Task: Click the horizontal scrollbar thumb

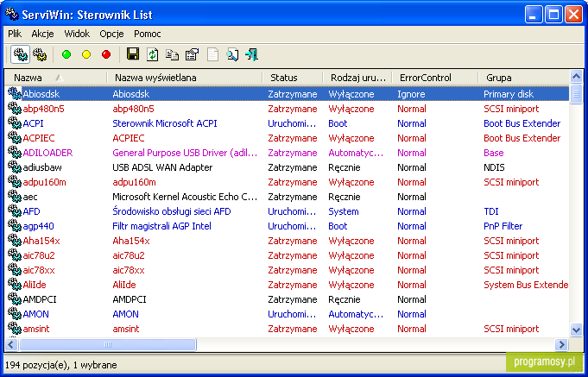Action: point(108,344)
